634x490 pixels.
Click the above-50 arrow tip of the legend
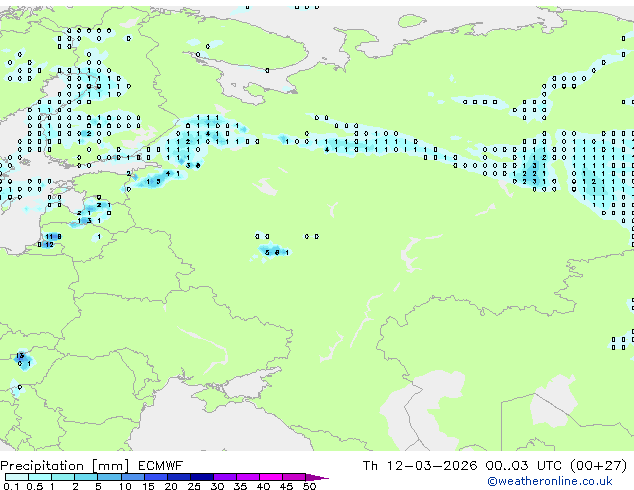pos(317,477)
